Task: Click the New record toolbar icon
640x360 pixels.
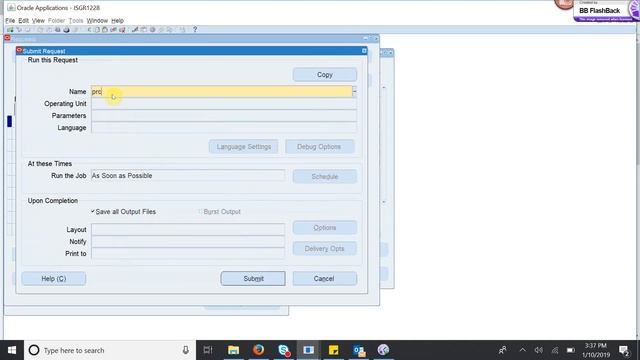Action: tap(10, 30)
